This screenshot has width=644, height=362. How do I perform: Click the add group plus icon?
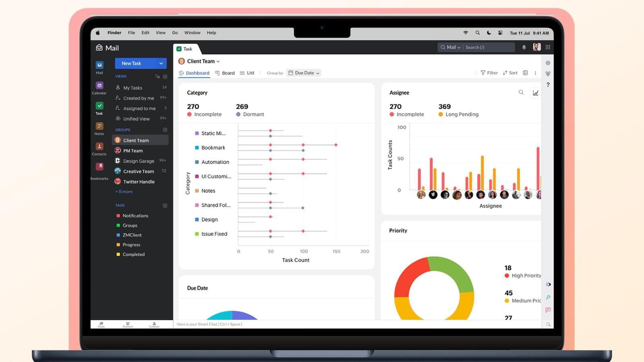click(165, 130)
